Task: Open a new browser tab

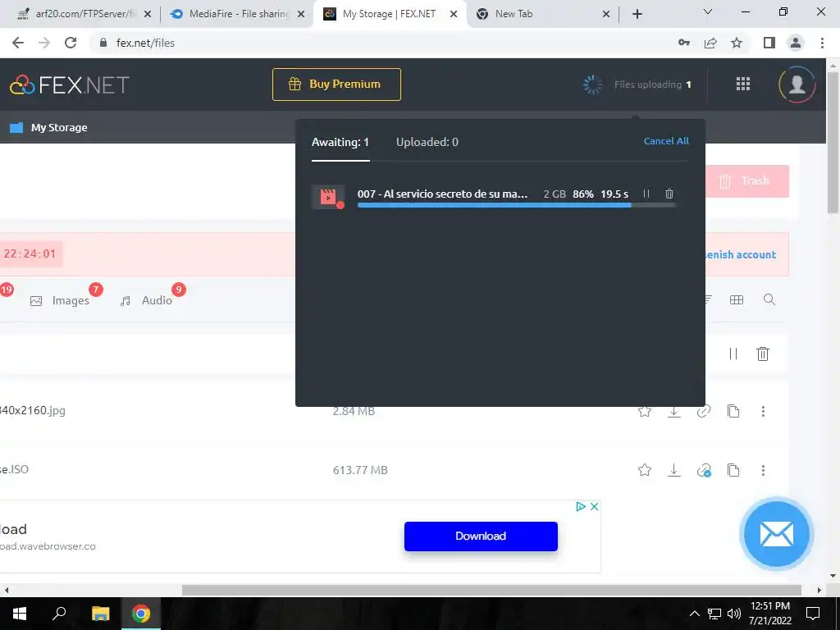Action: coord(637,14)
